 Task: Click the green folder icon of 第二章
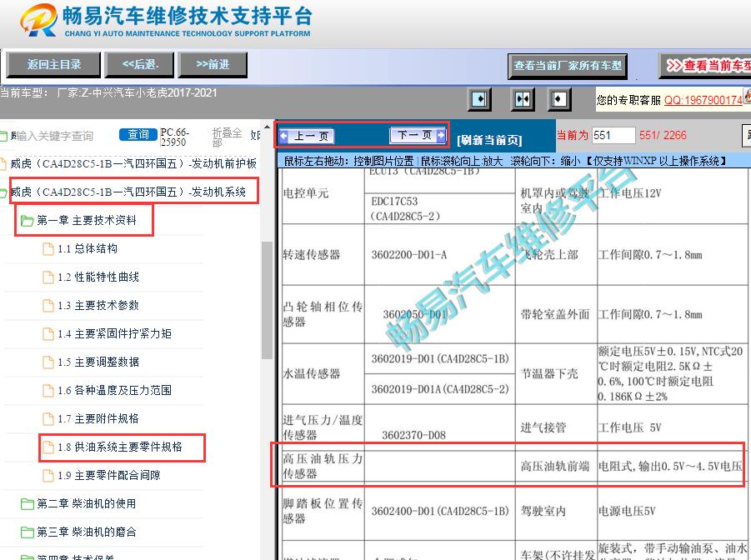click(x=27, y=504)
